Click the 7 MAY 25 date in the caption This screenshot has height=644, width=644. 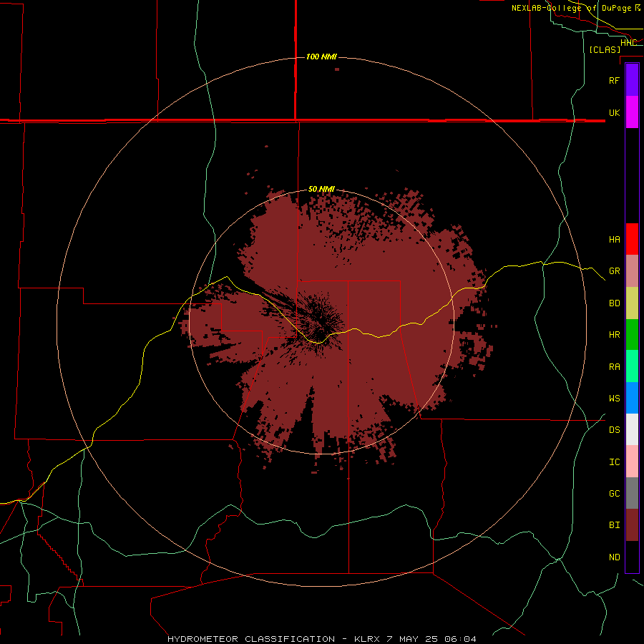click(x=414, y=639)
